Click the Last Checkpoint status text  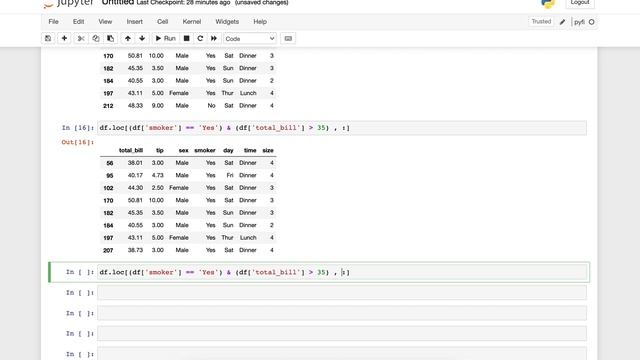pos(183,2)
